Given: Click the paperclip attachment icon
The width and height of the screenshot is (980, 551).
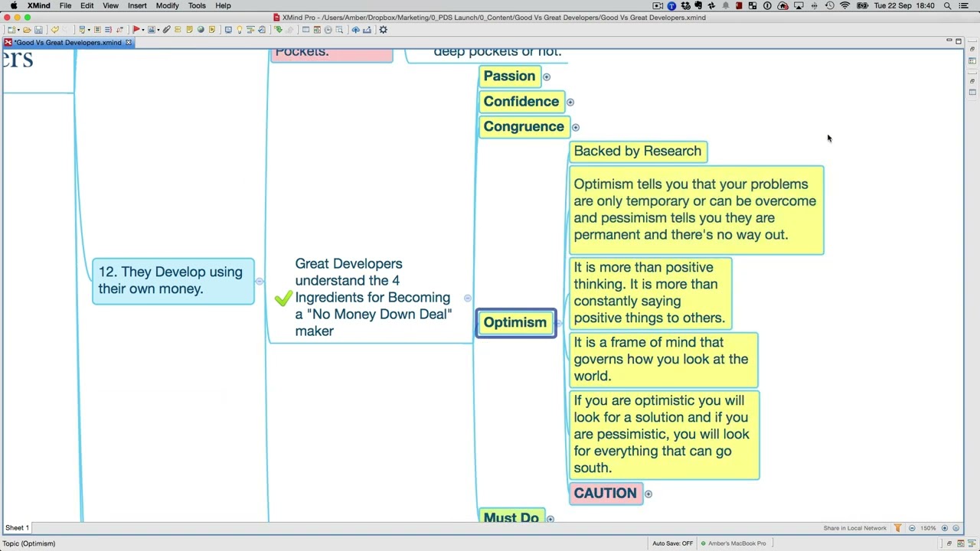Looking at the screenshot, I should point(166,30).
